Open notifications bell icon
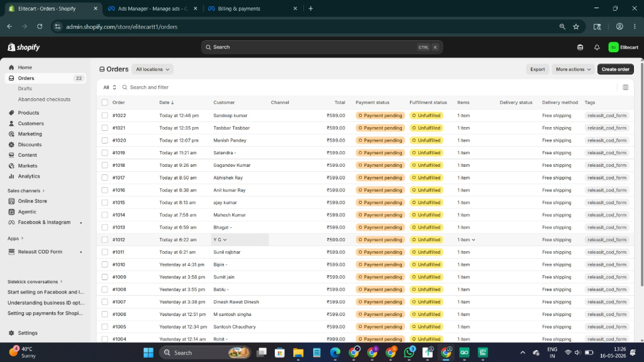 click(x=597, y=47)
